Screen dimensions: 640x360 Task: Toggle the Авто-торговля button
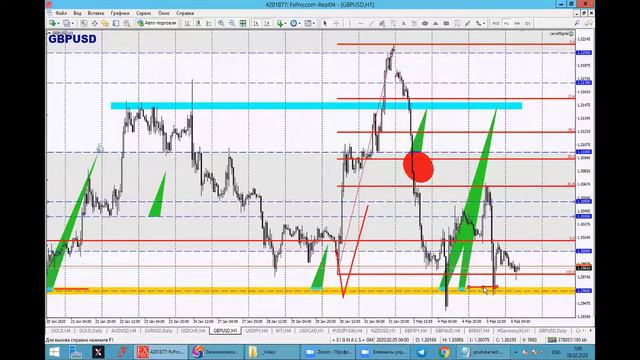pyautogui.click(x=157, y=23)
